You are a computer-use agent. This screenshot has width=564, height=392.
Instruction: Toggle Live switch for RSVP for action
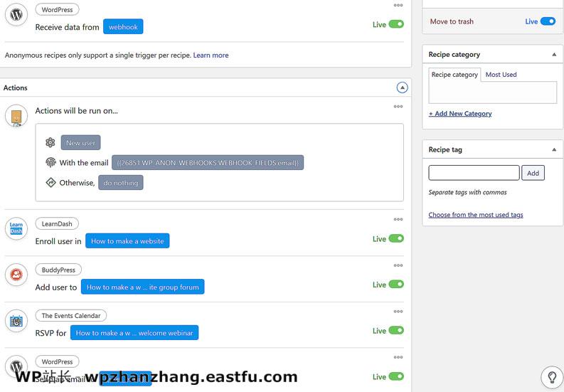(x=396, y=330)
